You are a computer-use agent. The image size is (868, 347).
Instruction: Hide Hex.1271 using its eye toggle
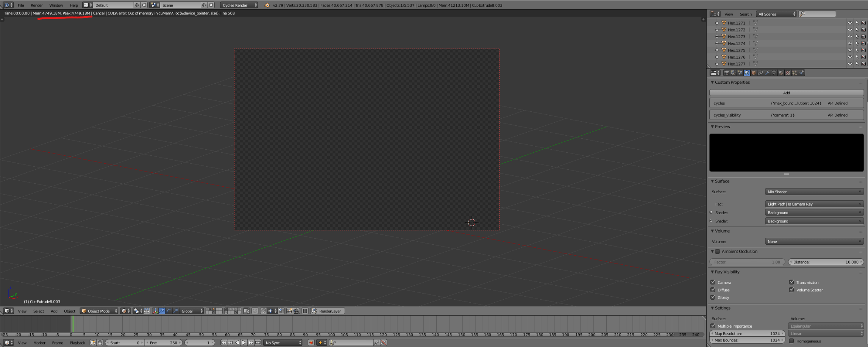point(849,23)
